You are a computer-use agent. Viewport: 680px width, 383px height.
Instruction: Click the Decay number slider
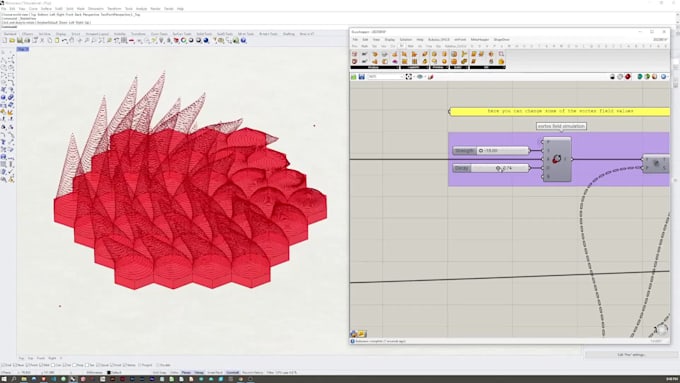pos(491,168)
